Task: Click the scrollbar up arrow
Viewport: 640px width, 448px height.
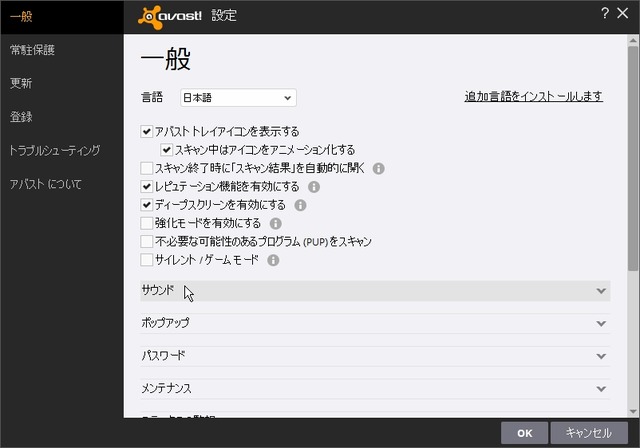Action: click(633, 40)
